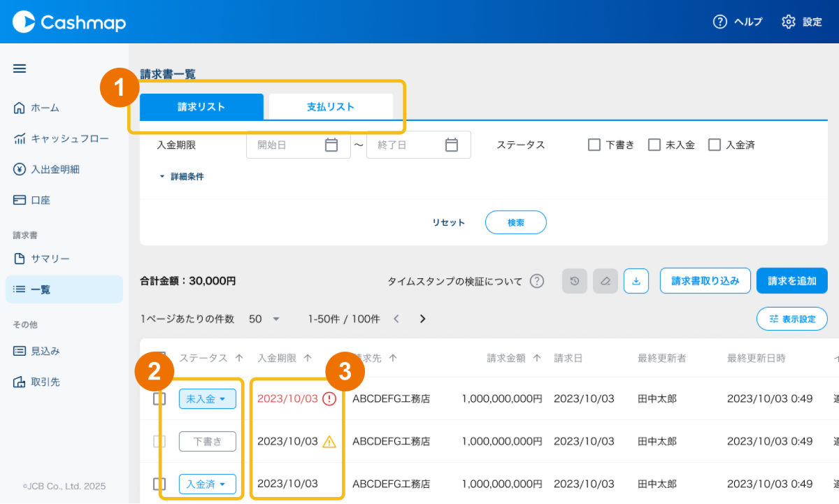
Task: Enable the 下書き status checkbox
Action: [594, 145]
